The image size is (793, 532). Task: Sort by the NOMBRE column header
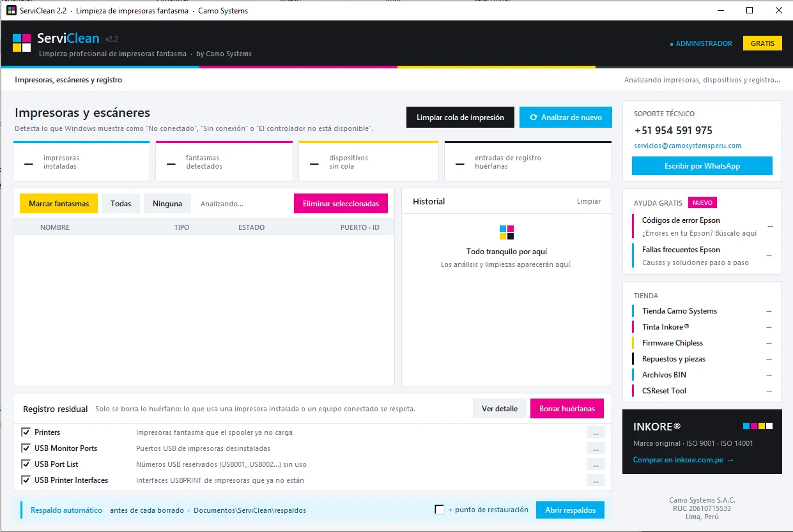(55, 227)
